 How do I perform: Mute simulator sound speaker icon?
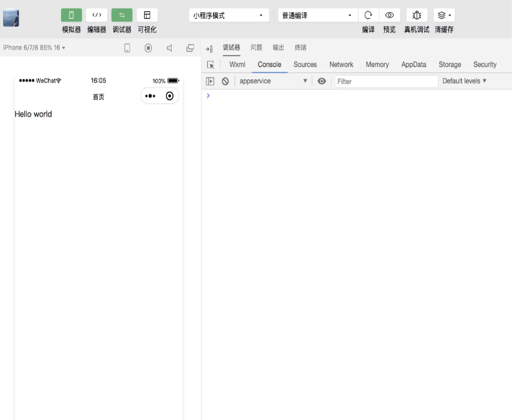[169, 48]
